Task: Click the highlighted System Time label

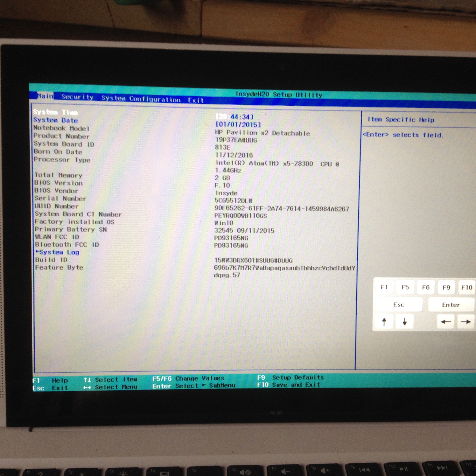Action: [x=55, y=112]
